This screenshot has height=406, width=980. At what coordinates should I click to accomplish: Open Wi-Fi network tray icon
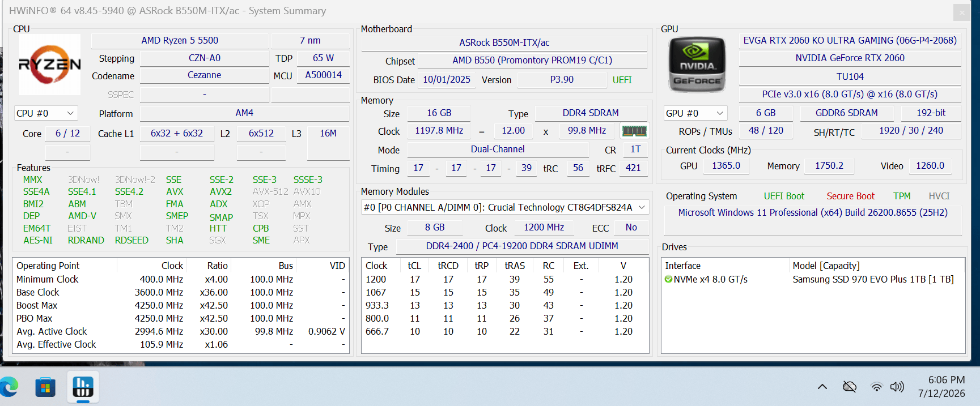tap(876, 387)
